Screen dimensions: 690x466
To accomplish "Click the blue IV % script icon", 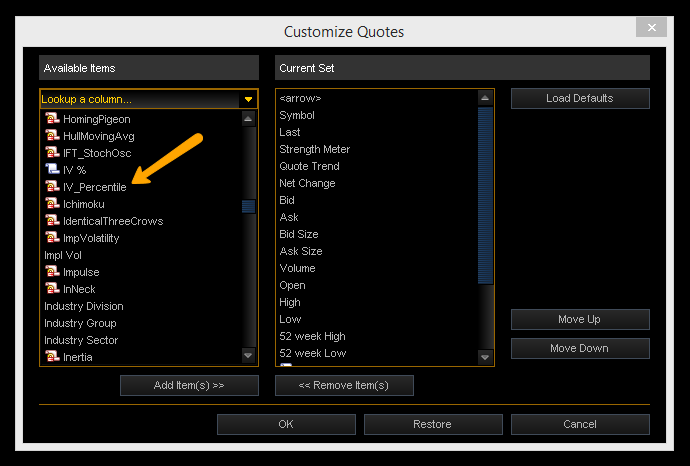I will click(x=52, y=170).
